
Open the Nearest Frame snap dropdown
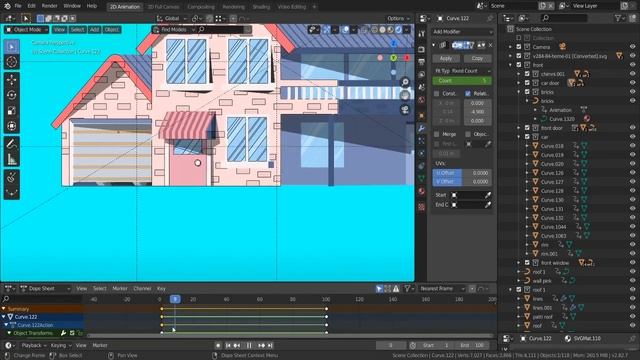point(442,289)
